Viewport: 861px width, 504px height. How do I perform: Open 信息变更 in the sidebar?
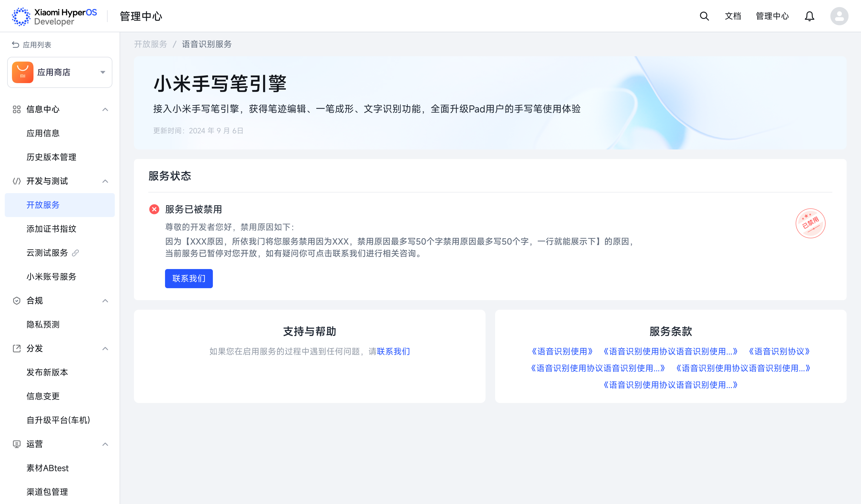60,396
